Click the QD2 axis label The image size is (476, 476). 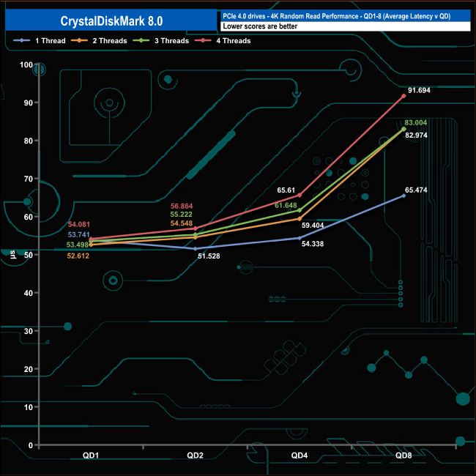click(196, 455)
